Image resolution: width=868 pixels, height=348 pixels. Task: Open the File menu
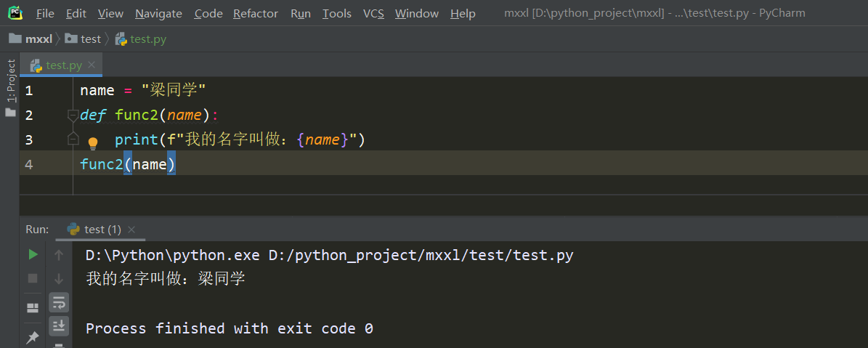pos(45,13)
